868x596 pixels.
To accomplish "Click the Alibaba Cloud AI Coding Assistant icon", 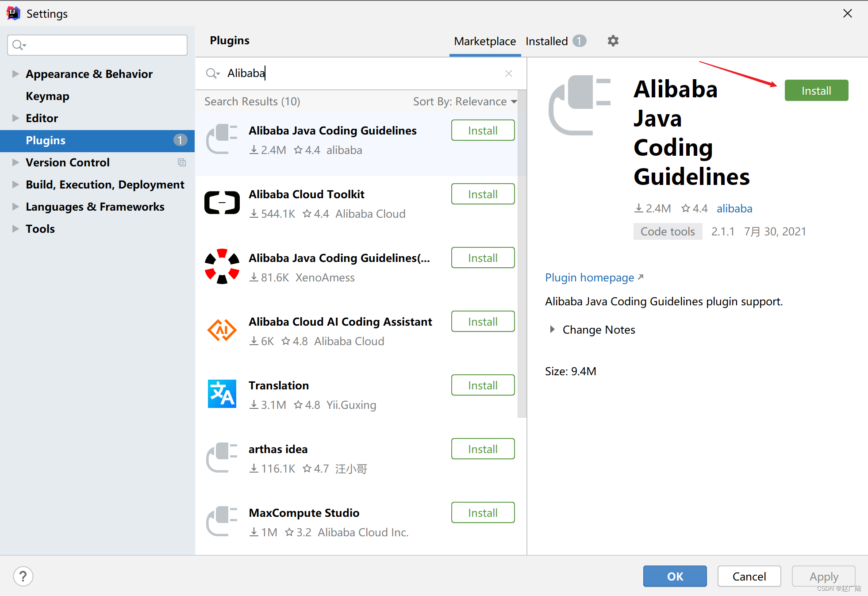I will tap(222, 330).
